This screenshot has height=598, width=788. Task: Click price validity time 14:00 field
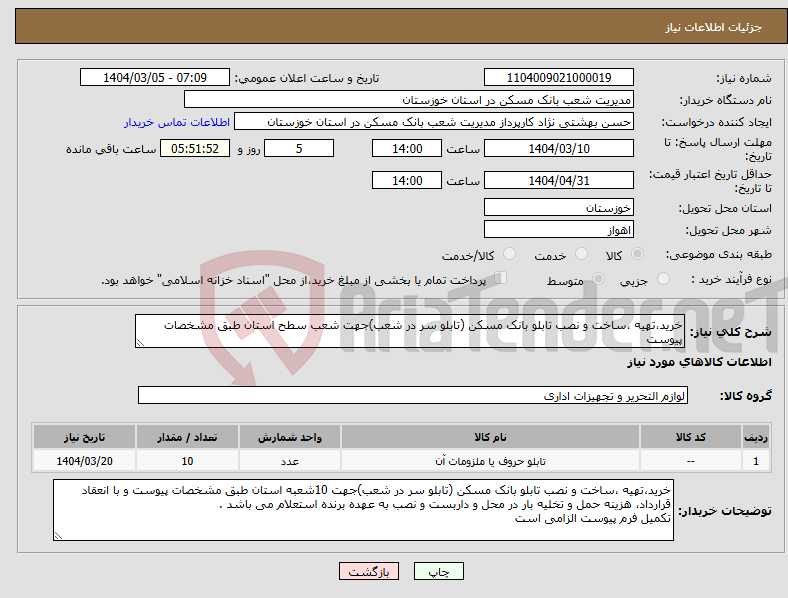point(407,180)
